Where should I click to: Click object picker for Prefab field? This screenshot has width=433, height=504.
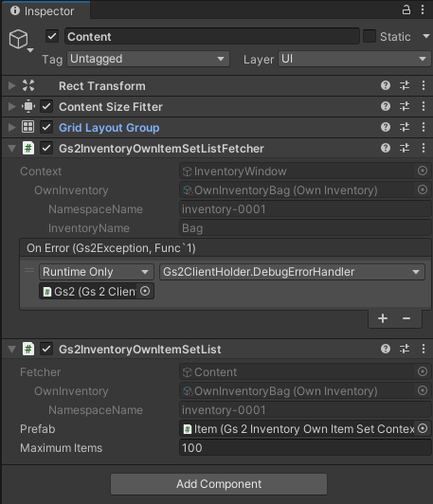tap(423, 428)
